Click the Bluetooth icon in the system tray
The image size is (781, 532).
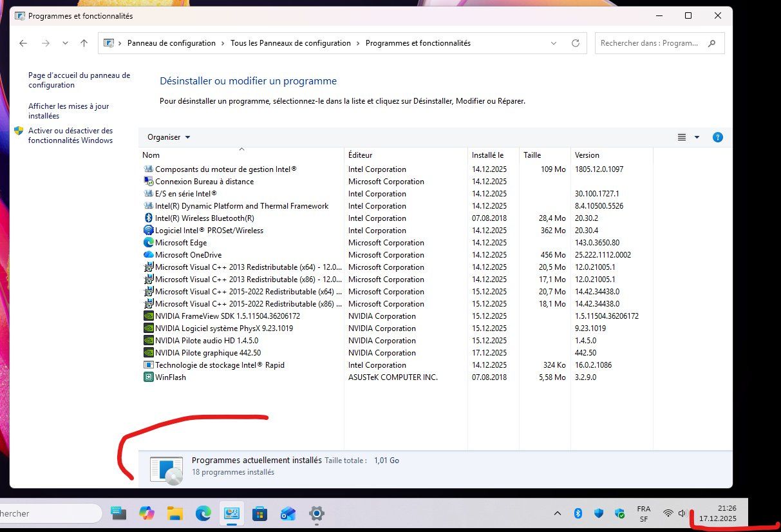pos(578,513)
